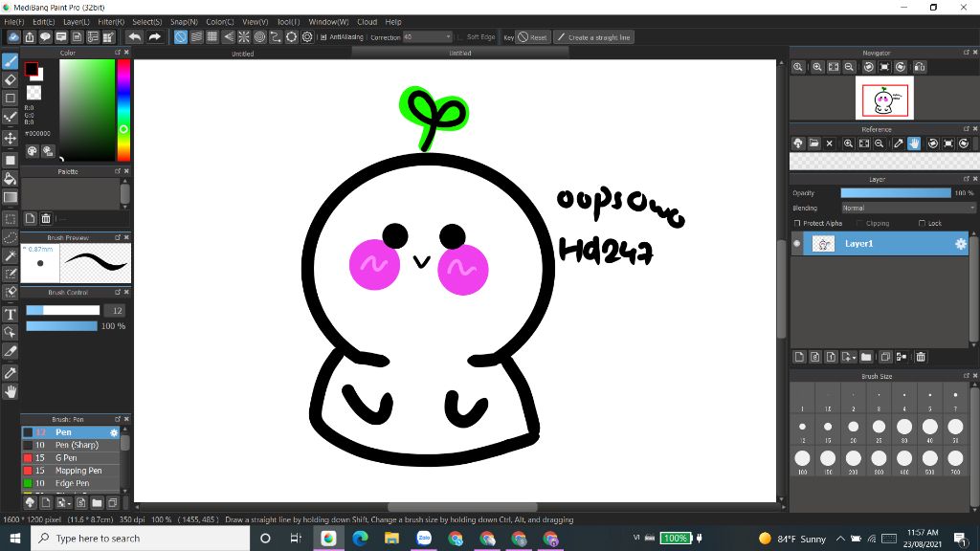Screen dimensions: 980x551
Task: Select the Bucket fill tool
Action: click(x=11, y=178)
